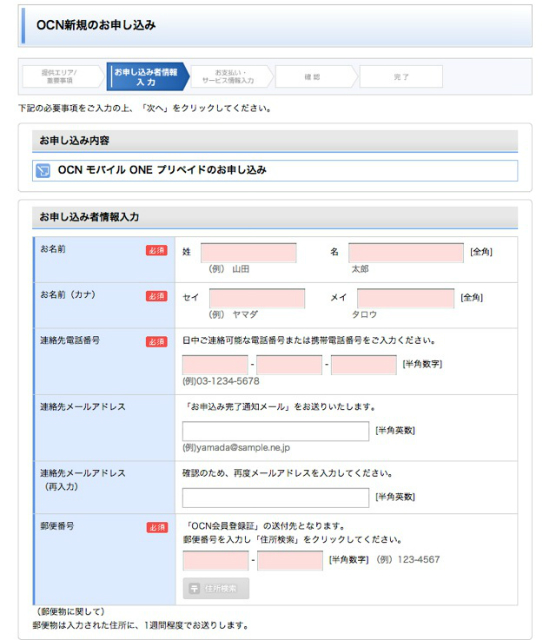The image size is (556, 640).
Task: Click the 姓 (last name) input field
Action: pos(248,253)
